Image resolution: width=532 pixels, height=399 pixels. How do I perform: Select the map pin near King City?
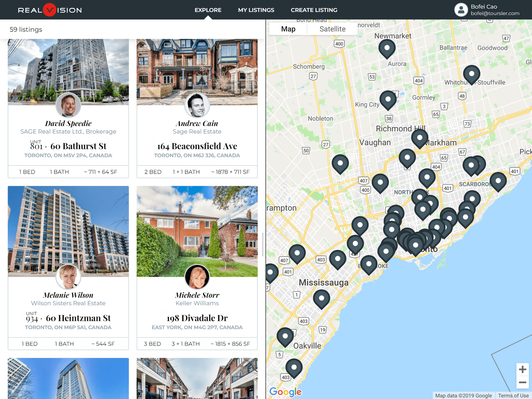tap(388, 100)
